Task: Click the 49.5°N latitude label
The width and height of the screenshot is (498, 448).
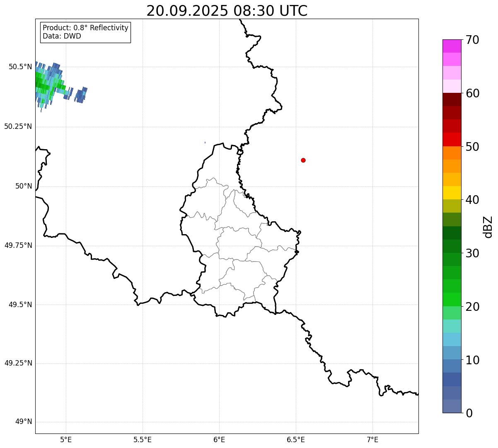Action: click(x=20, y=305)
